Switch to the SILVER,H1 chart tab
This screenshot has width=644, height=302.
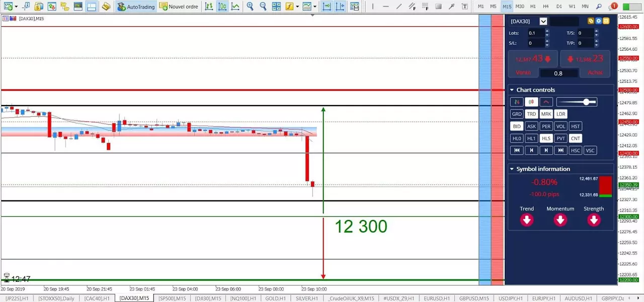coord(306,298)
